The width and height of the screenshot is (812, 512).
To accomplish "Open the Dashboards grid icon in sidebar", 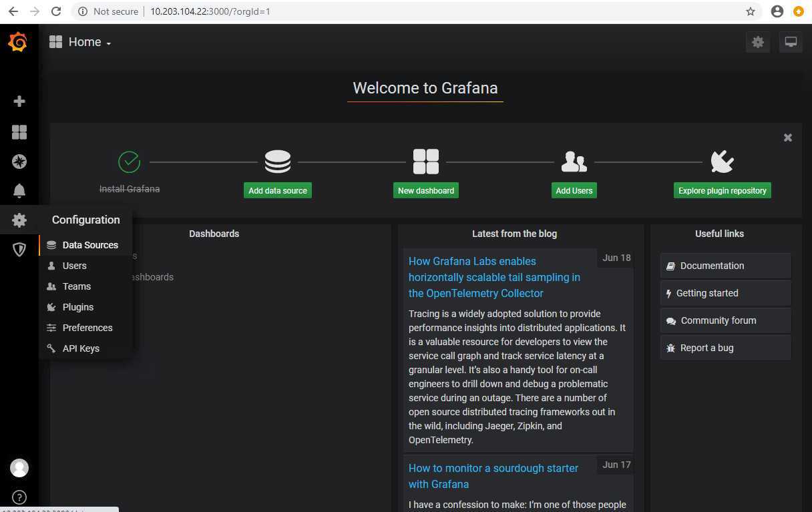I will click(19, 132).
